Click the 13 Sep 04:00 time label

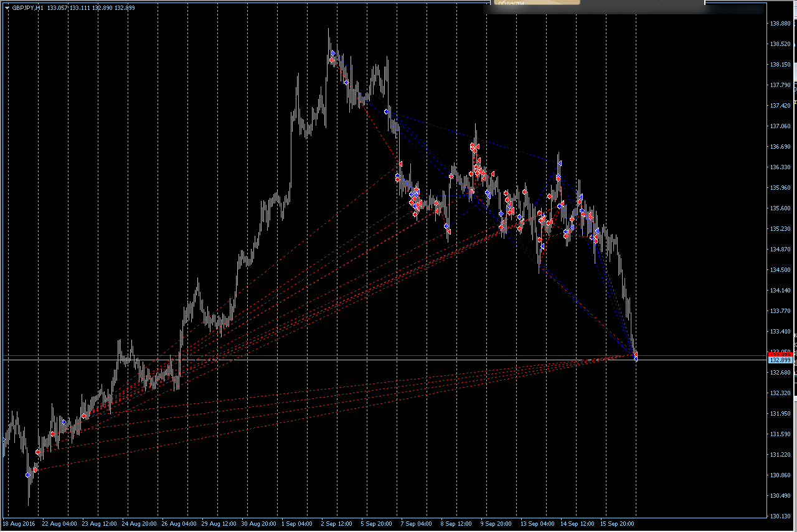[537, 524]
